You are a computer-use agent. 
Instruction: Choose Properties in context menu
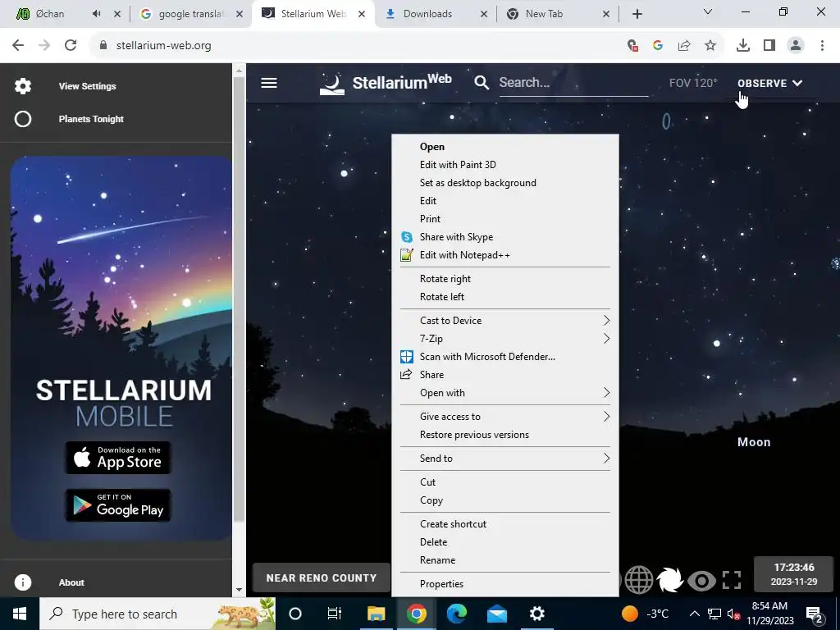(x=441, y=584)
